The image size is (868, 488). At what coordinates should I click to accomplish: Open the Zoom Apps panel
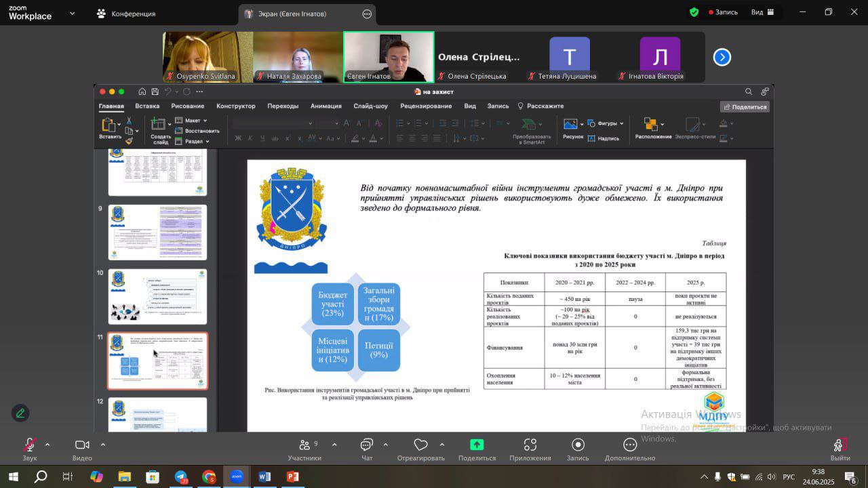(x=530, y=445)
